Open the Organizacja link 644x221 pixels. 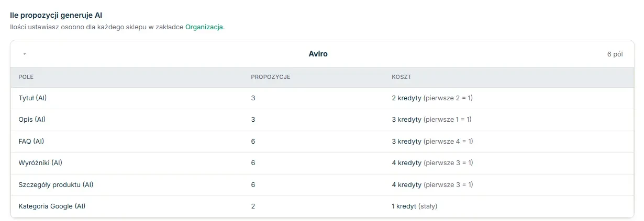[204, 27]
